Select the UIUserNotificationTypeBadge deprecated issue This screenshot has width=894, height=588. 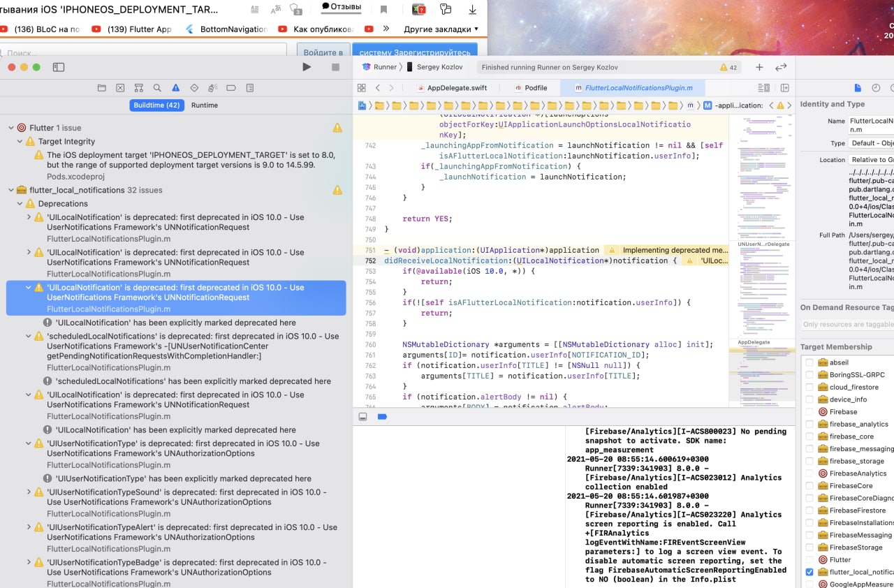point(176,572)
